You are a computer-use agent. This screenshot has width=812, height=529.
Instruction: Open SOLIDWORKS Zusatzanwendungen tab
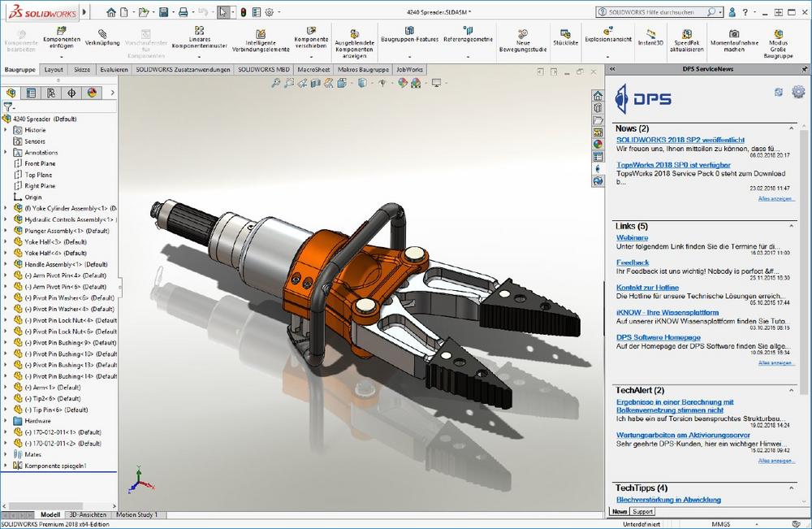point(183,69)
